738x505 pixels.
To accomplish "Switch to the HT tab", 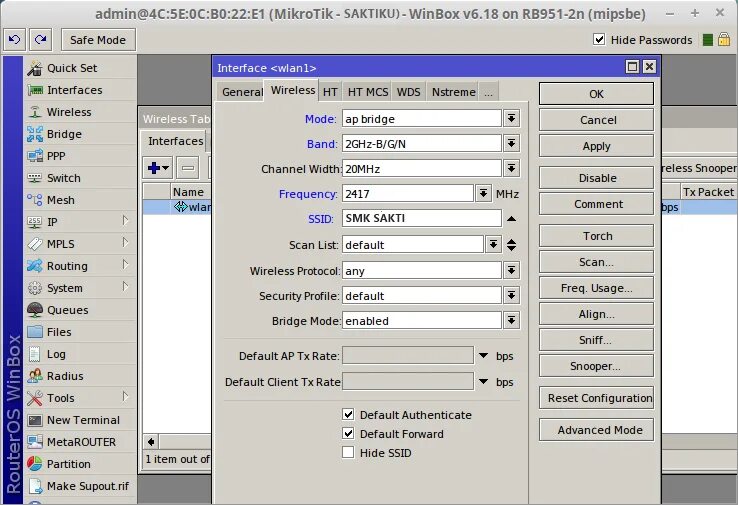I will [330, 92].
